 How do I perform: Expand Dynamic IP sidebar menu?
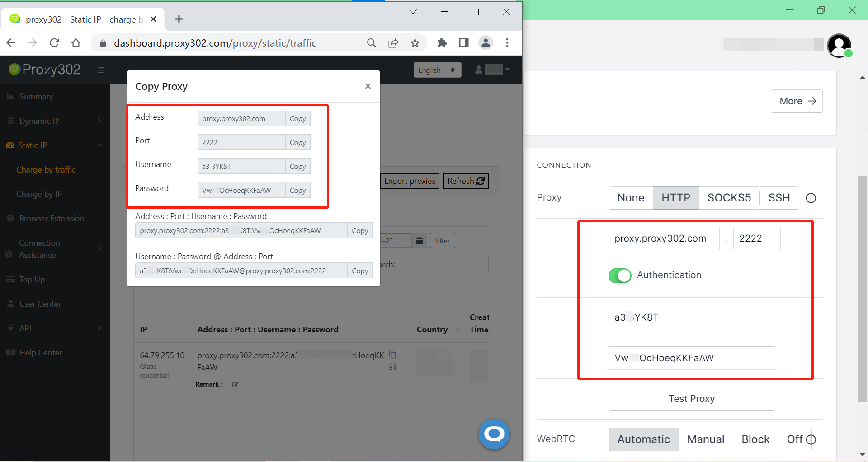(55, 121)
